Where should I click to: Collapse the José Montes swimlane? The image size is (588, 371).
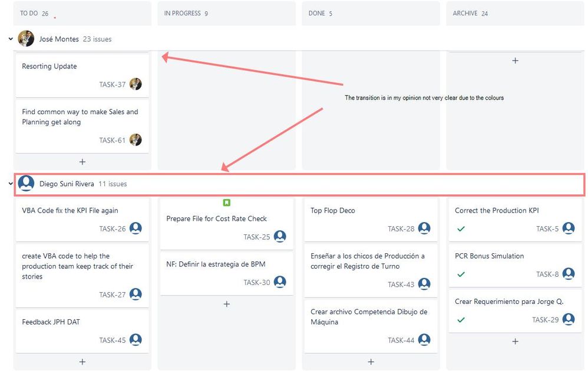tap(10, 38)
